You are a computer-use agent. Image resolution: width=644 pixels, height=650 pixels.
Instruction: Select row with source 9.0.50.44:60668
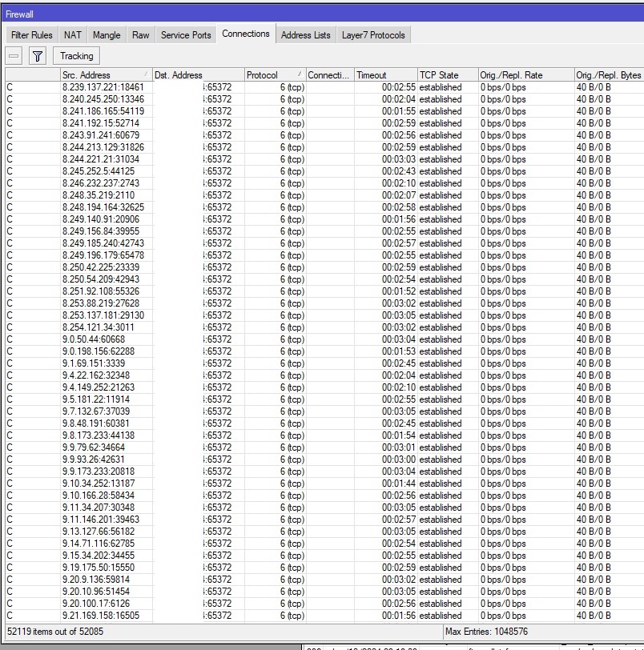tap(324, 339)
